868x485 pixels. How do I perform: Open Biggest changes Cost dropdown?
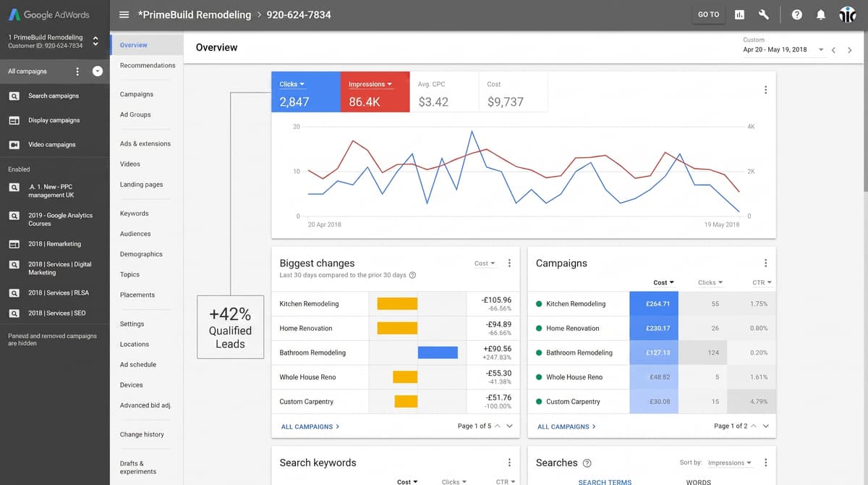point(485,263)
